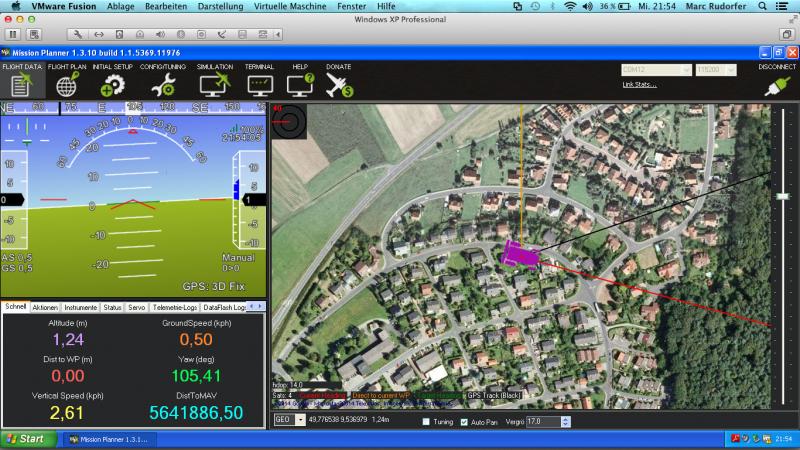Open the Link Stats link
Viewport: 800px width, 450px height.
pos(639,85)
